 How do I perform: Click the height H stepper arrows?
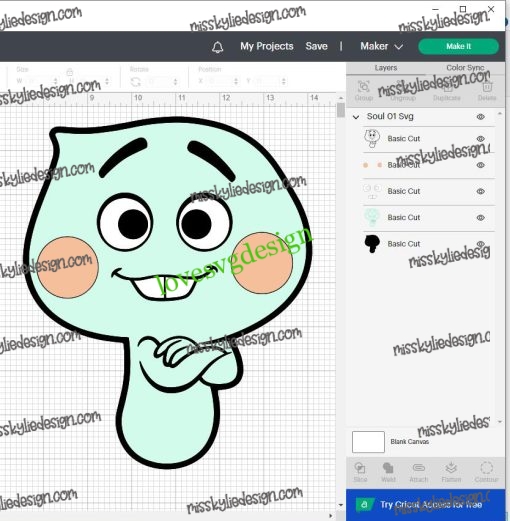(107, 81)
